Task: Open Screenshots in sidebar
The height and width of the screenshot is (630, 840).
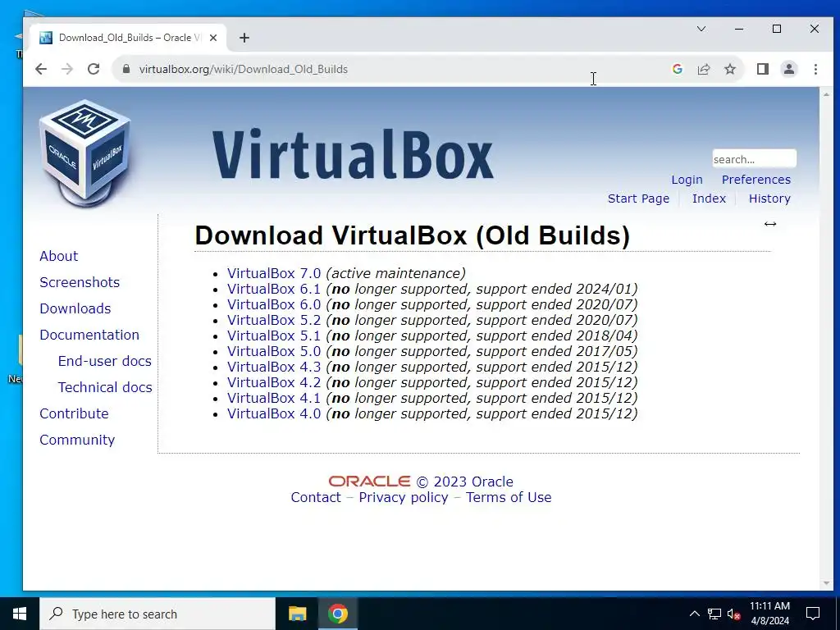Action: (80, 282)
